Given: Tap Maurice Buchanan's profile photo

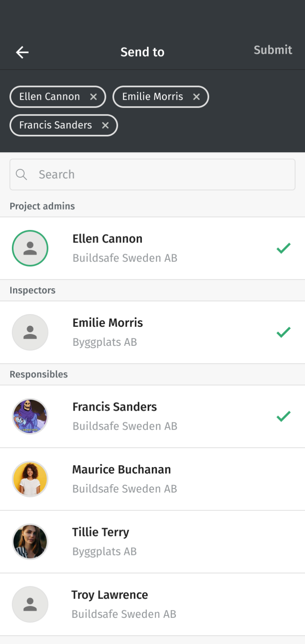Looking at the screenshot, I should click(30, 479).
